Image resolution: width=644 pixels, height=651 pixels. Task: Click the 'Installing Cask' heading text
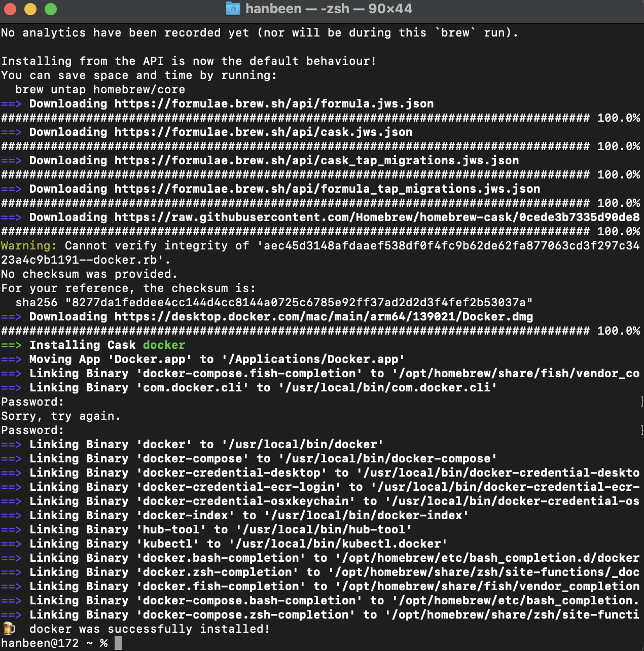click(82, 345)
